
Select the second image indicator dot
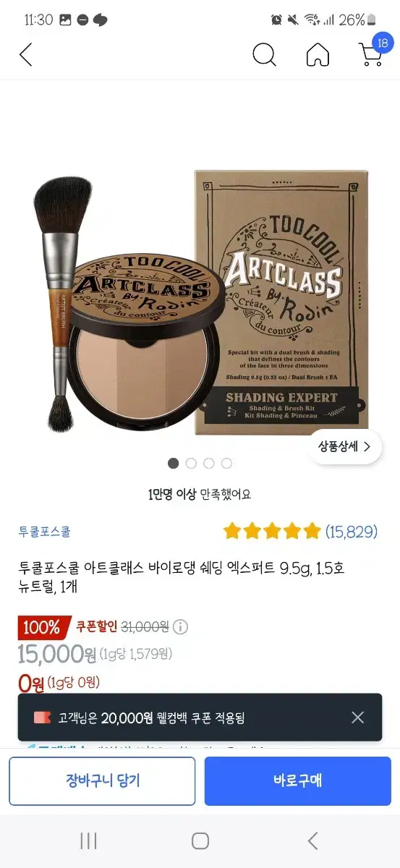pos(191,463)
